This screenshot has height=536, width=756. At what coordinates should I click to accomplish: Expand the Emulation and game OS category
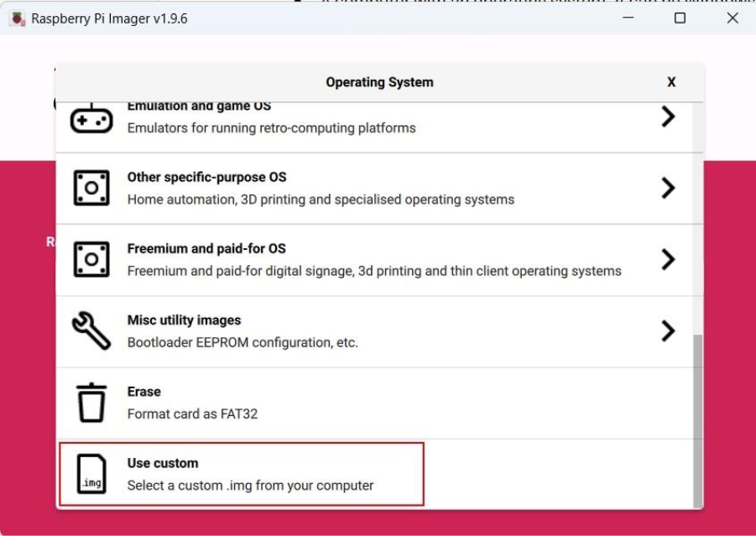pyautogui.click(x=667, y=116)
